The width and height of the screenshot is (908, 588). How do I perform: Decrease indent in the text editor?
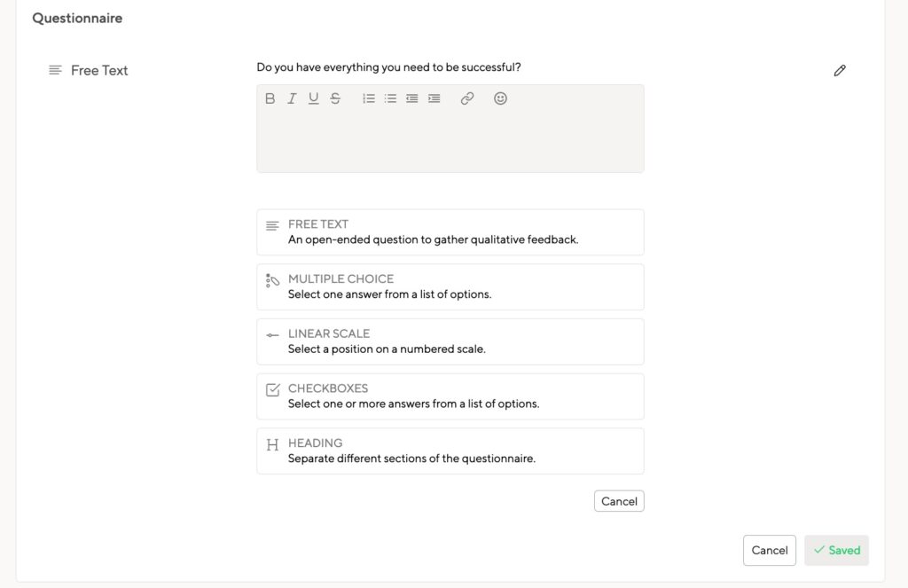(412, 98)
